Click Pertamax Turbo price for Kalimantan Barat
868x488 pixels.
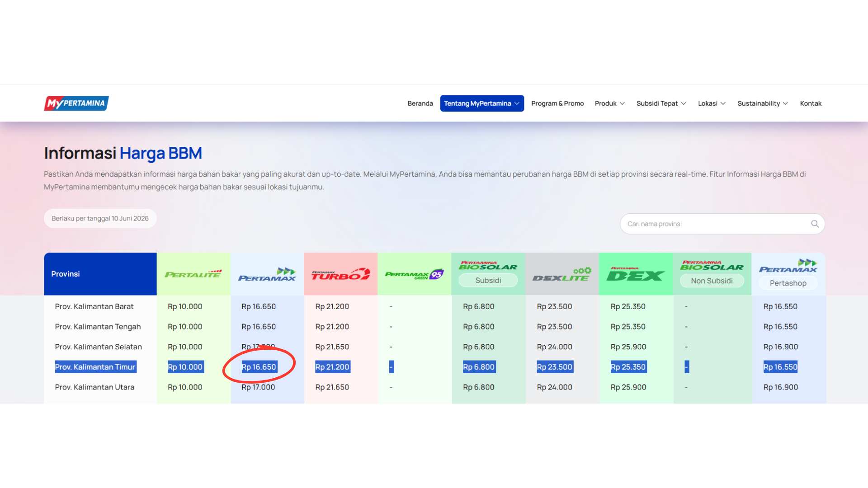click(x=332, y=306)
